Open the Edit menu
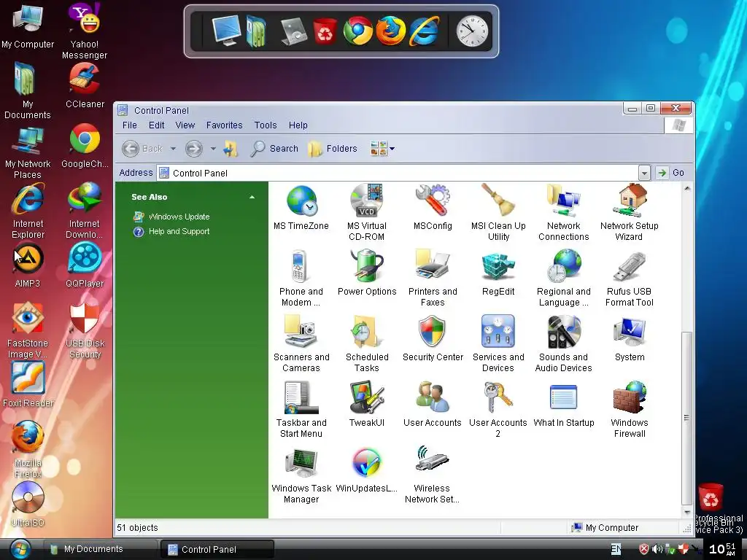 pos(156,125)
